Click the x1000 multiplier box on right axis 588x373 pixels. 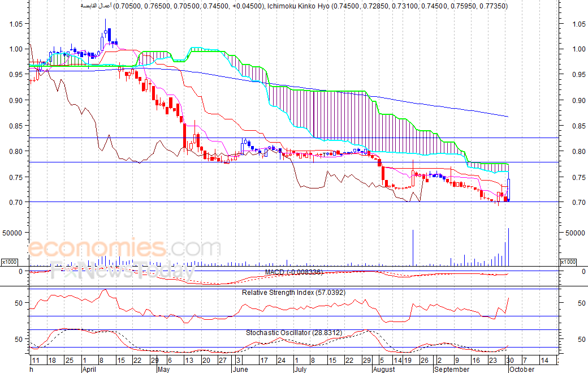click(568, 262)
